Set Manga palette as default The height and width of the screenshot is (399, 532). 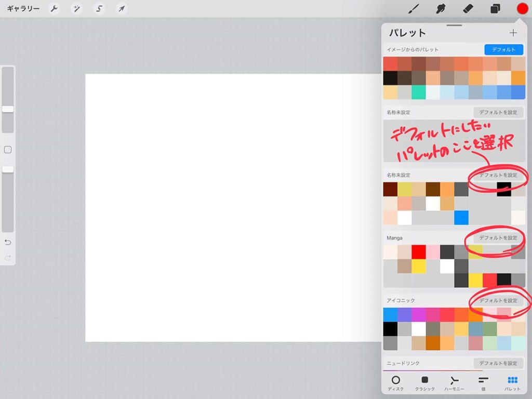click(498, 238)
